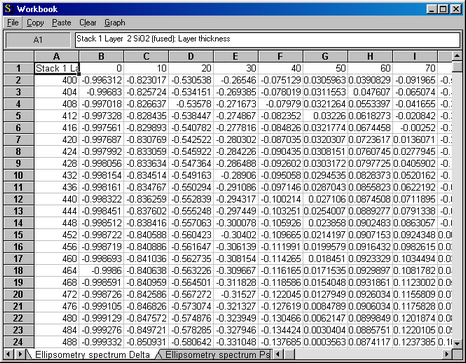This screenshot has height=363, width=466.
Task: Select cell with value 0.0305963
Action: pyautogui.click(x=325, y=80)
